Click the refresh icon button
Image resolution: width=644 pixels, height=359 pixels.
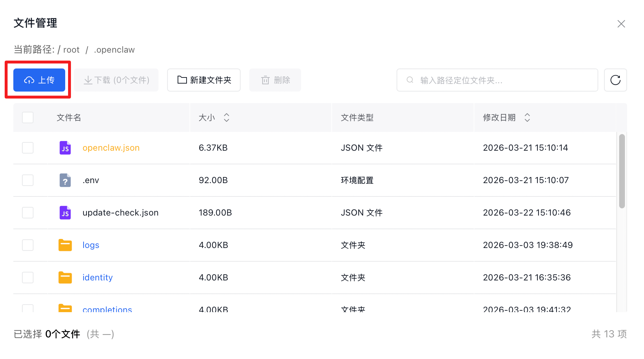(615, 80)
